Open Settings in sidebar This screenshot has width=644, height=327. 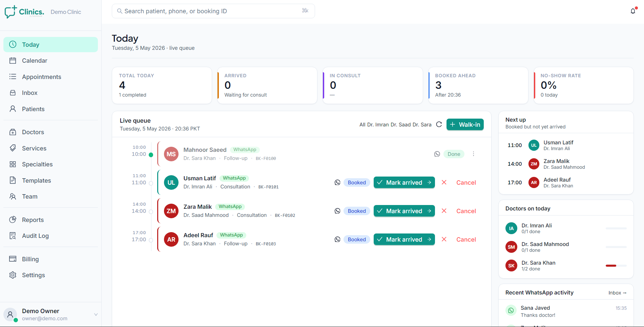pos(51,275)
